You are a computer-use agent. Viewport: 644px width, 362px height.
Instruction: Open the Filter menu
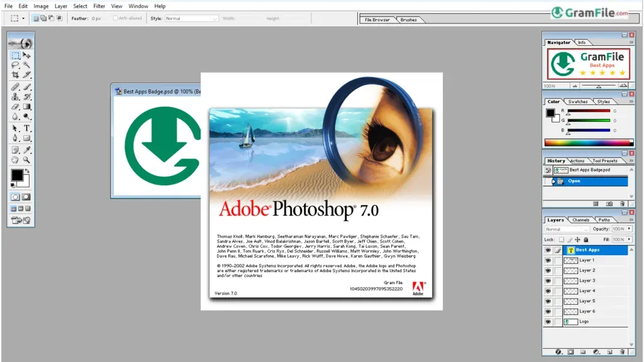[99, 6]
